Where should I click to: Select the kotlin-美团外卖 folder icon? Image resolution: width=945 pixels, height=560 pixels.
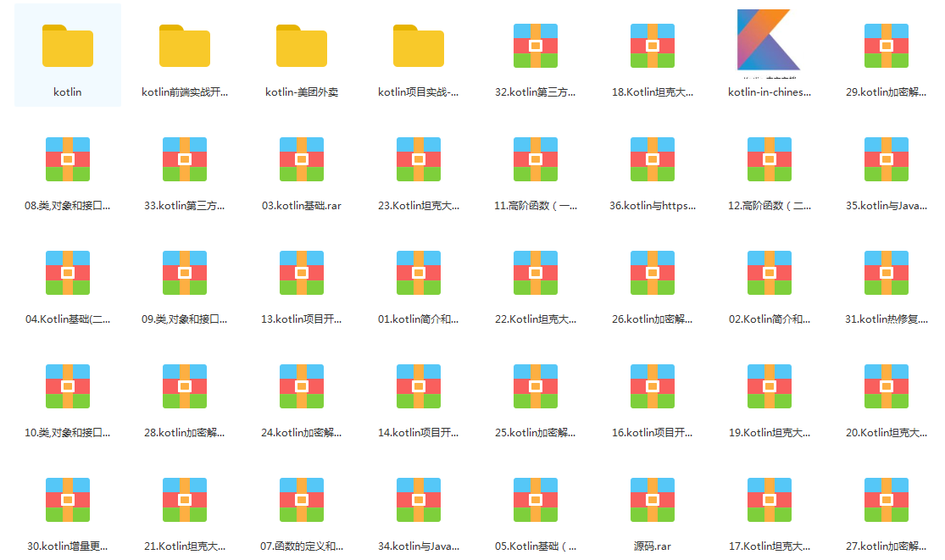[302, 46]
